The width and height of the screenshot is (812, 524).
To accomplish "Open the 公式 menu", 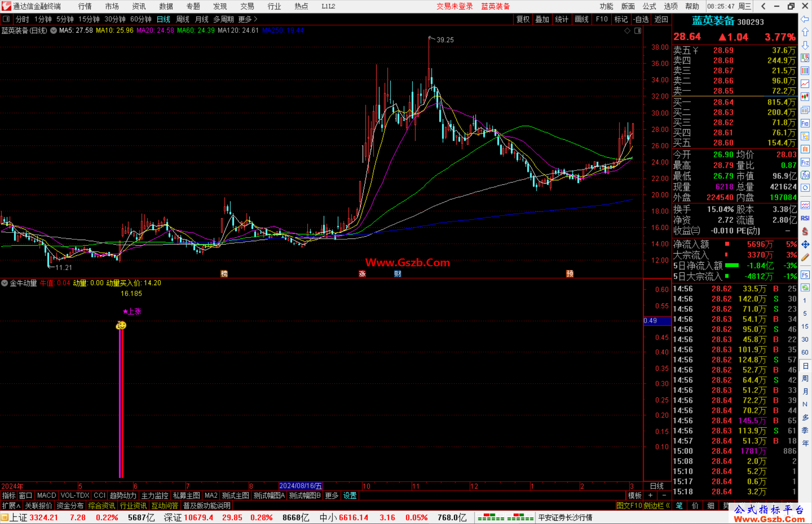I will coord(649,6).
